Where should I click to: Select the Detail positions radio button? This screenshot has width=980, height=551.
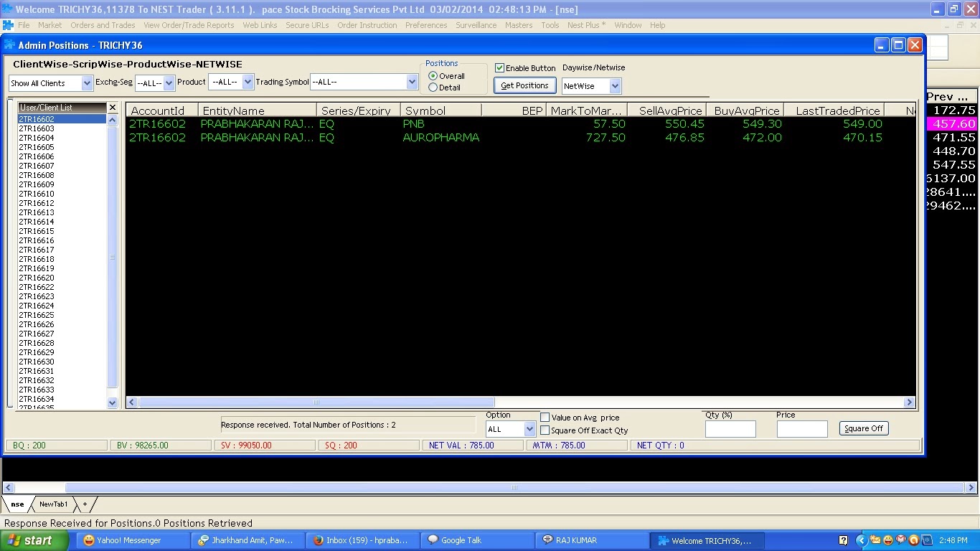433,88
